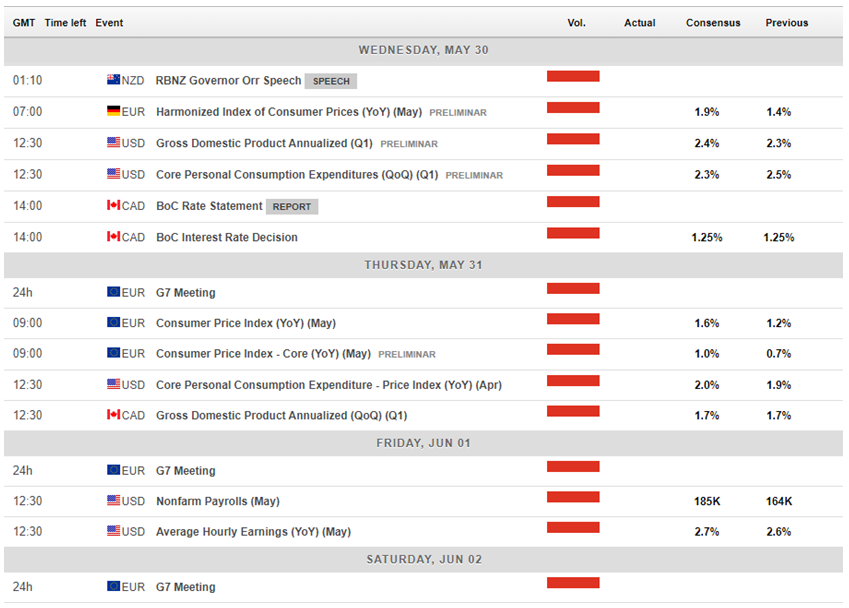
Task: Open the BoC Interest Rate Decision event
Action: click(x=227, y=237)
